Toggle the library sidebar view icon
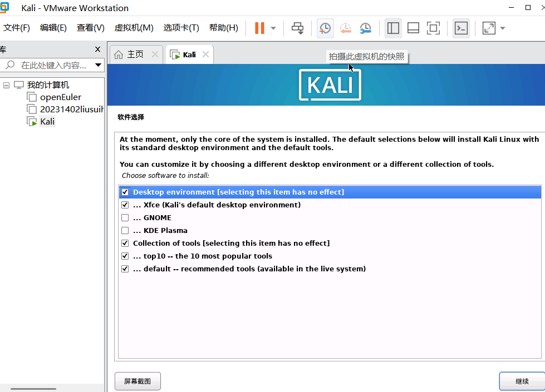 pyautogui.click(x=393, y=28)
